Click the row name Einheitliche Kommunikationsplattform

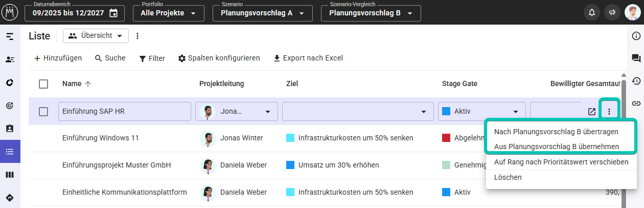coord(124,192)
